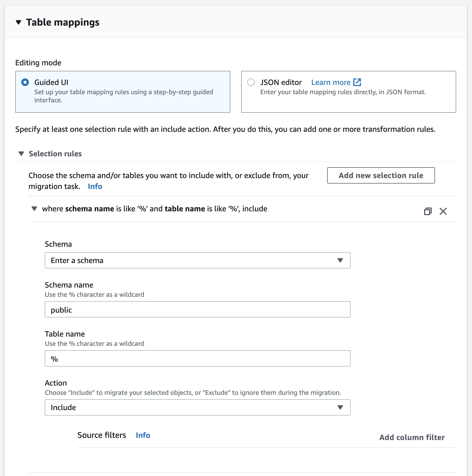
Task: Click the external link icon beside Learn more
Action: (x=357, y=82)
